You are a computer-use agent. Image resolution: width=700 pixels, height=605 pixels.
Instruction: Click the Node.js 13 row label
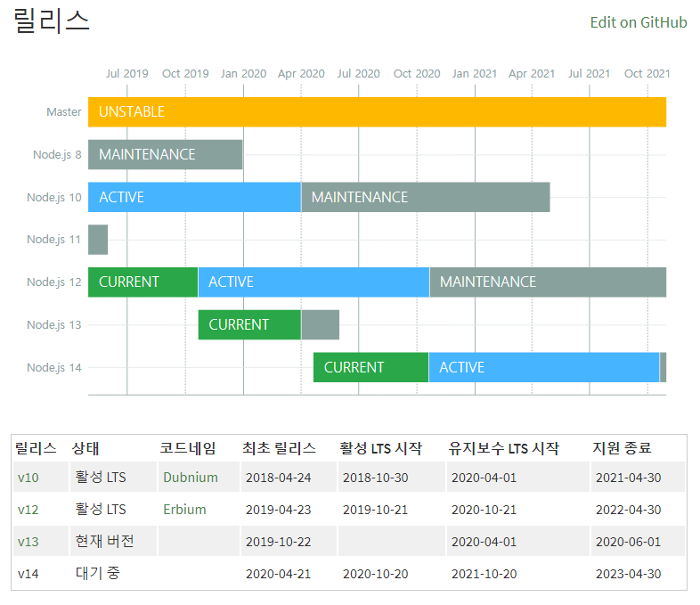click(x=54, y=324)
